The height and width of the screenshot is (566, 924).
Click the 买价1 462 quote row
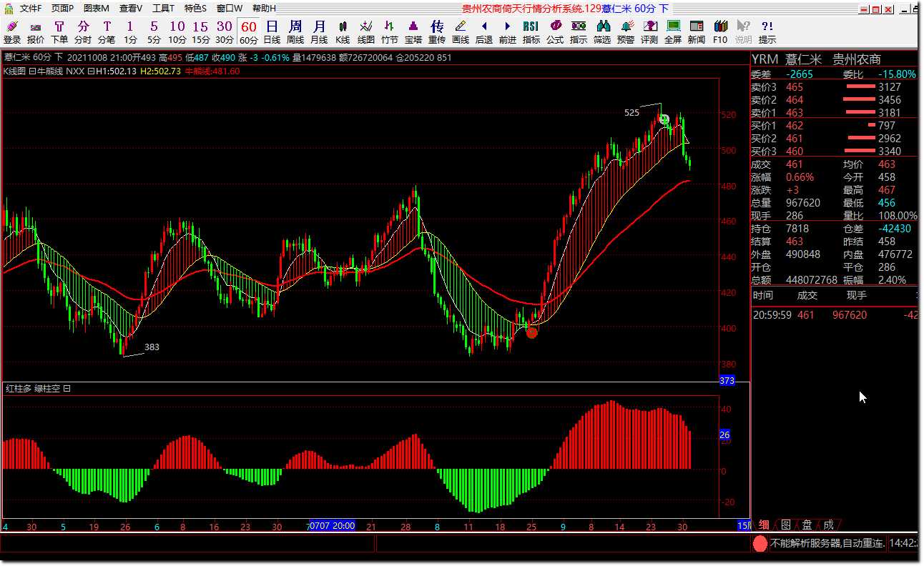[834, 126]
